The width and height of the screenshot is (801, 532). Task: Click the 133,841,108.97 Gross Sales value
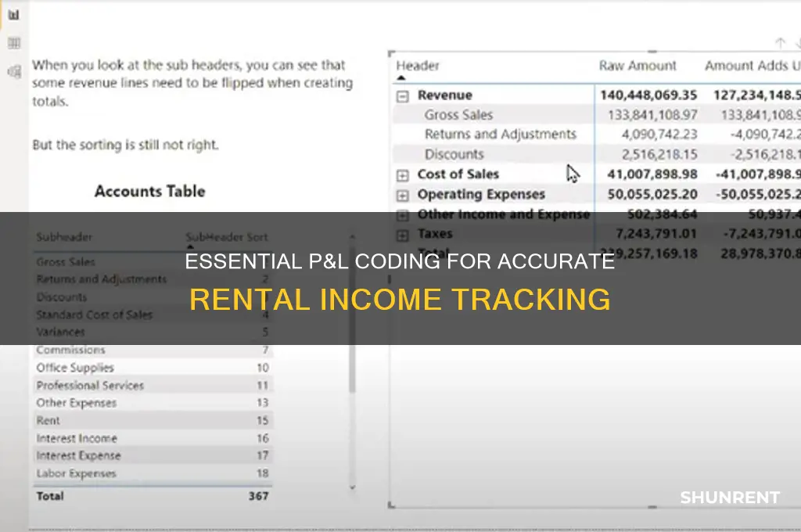pyautogui.click(x=652, y=115)
